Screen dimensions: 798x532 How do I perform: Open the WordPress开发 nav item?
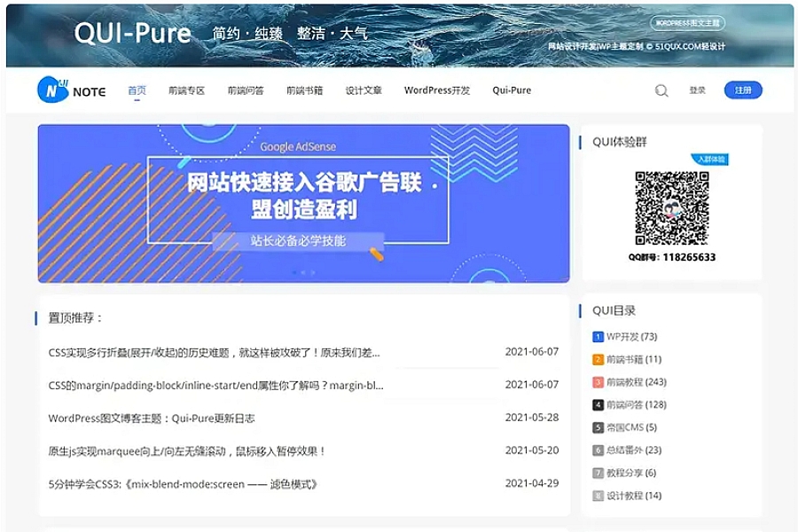(437, 90)
